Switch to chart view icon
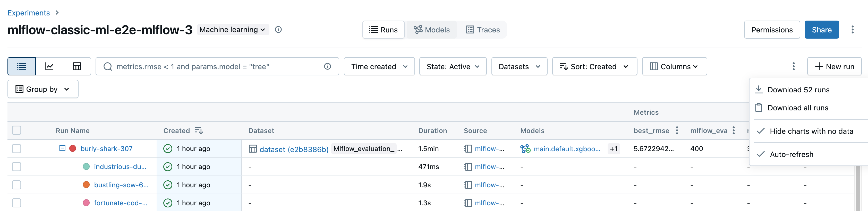Viewport: 868px width, 211px height. tap(49, 66)
